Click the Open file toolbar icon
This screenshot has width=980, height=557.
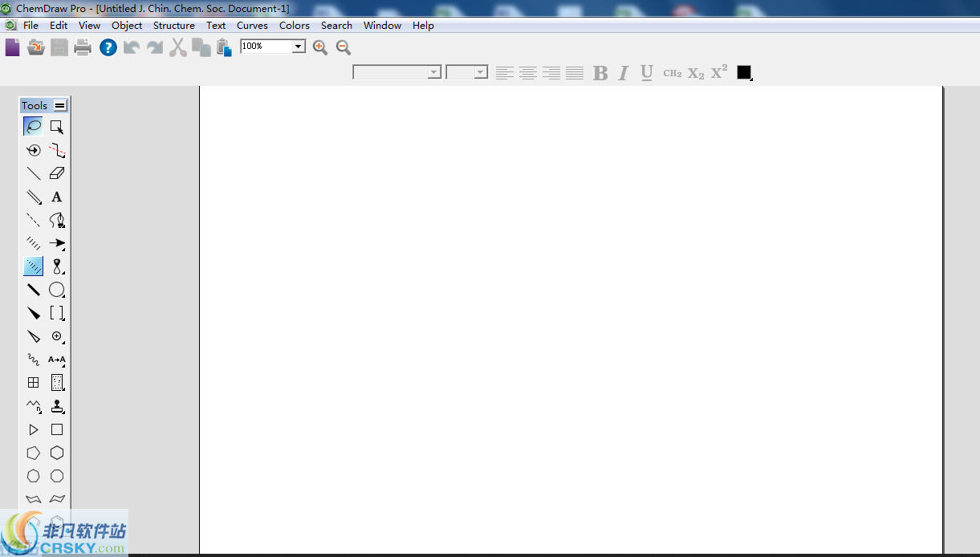(x=35, y=47)
